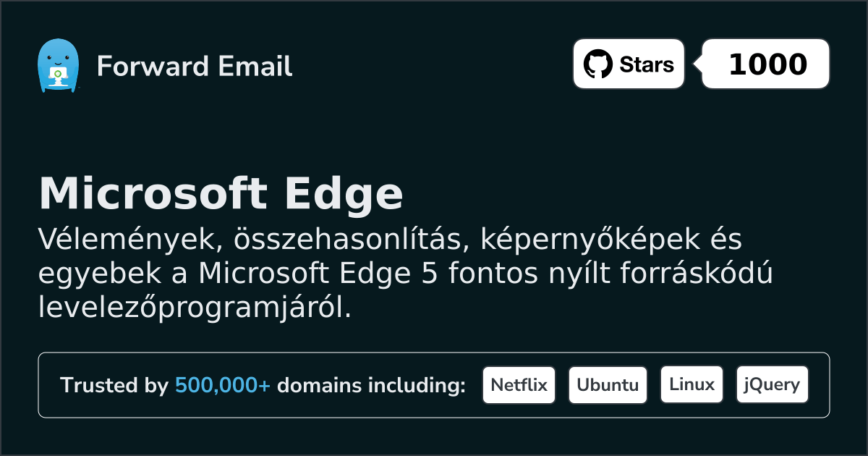Select the Microsoft Edge heading
Image resolution: width=868 pixels, height=456 pixels.
(x=221, y=194)
